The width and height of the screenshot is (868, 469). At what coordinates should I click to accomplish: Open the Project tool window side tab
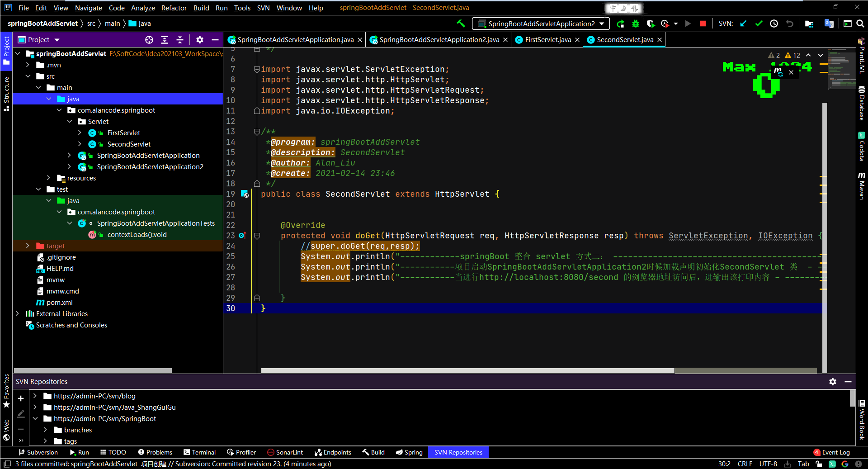pos(6,50)
